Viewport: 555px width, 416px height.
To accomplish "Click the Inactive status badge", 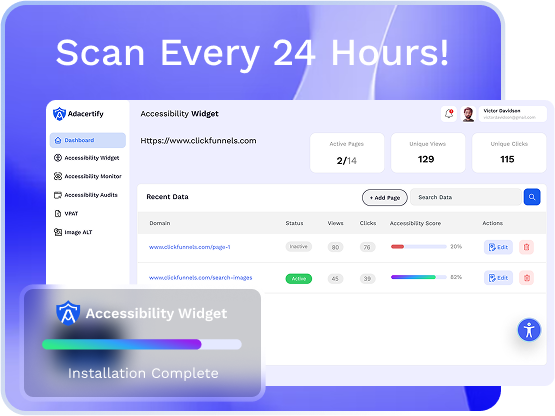I will (x=299, y=247).
